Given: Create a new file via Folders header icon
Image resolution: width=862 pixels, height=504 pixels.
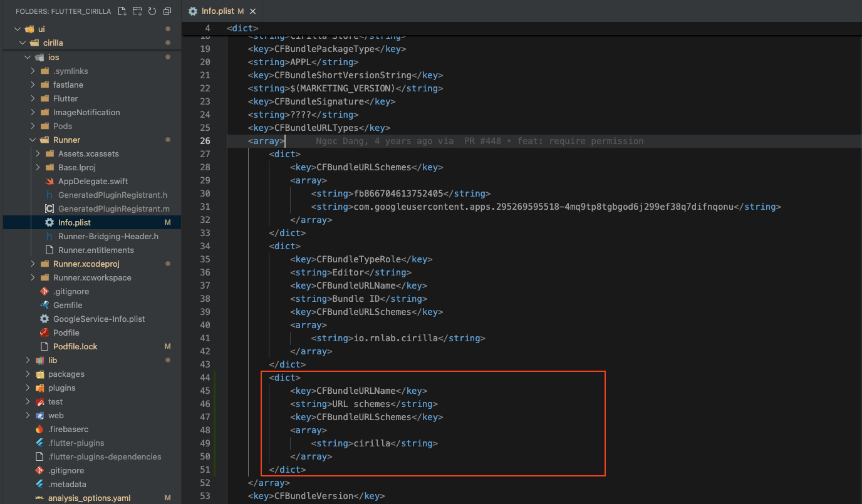Looking at the screenshot, I should tap(122, 11).
